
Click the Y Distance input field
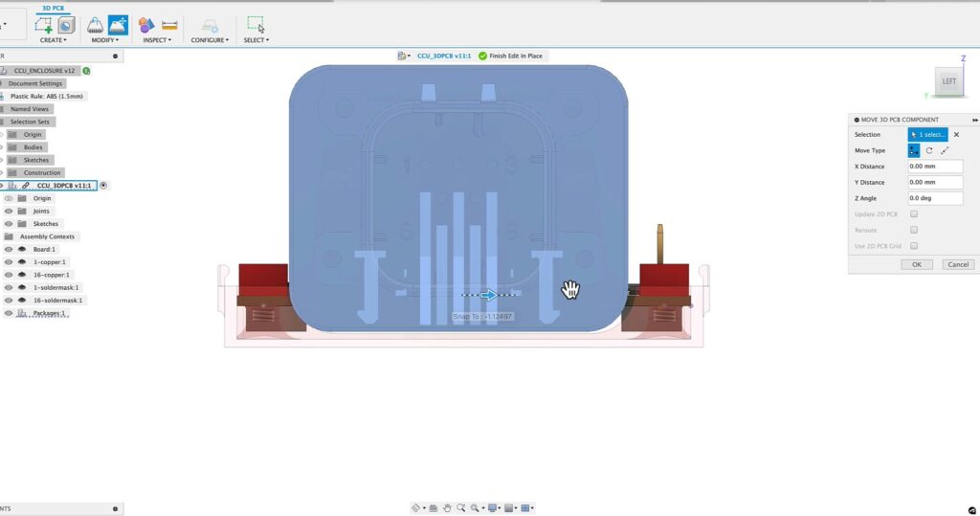935,182
